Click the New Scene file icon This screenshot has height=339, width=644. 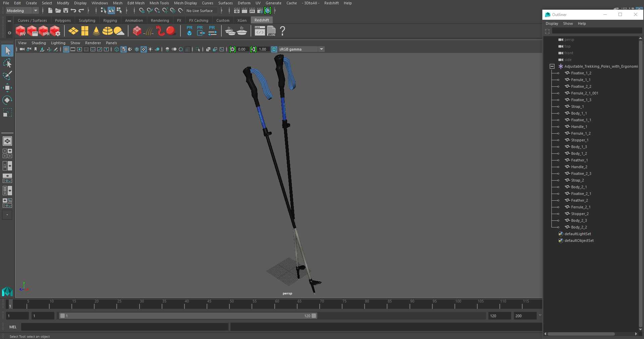50,11
